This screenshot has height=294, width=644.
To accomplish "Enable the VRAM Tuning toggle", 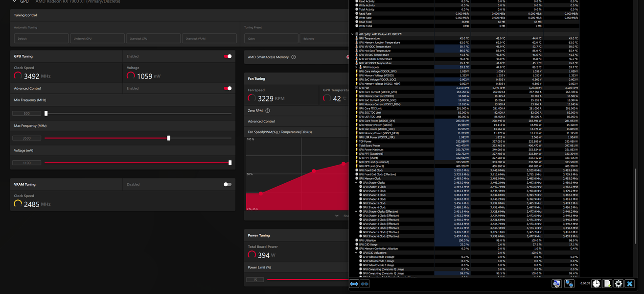I will [228, 184].
